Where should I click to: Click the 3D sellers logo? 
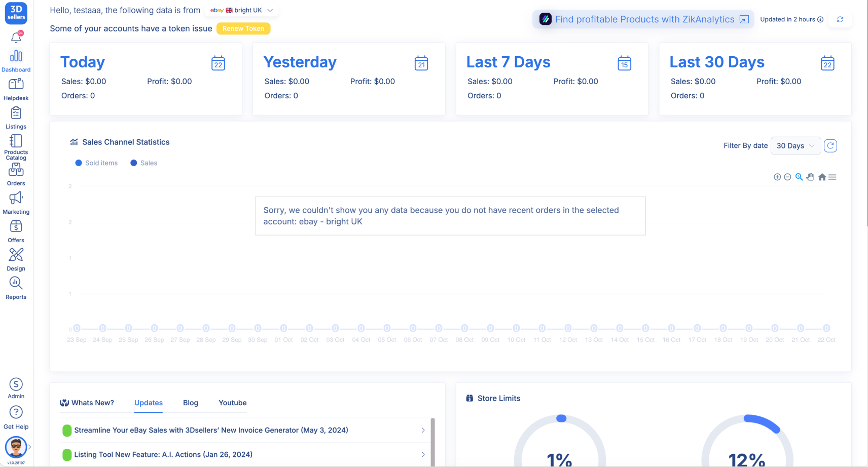click(16, 13)
